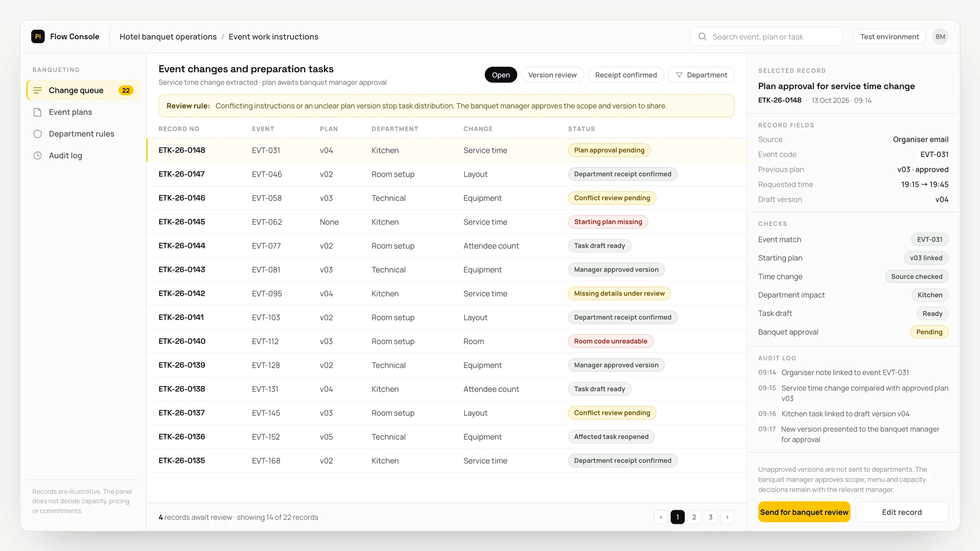Screen dimensions: 980x551
Task: Open the Test environment selector
Action: tap(889, 37)
